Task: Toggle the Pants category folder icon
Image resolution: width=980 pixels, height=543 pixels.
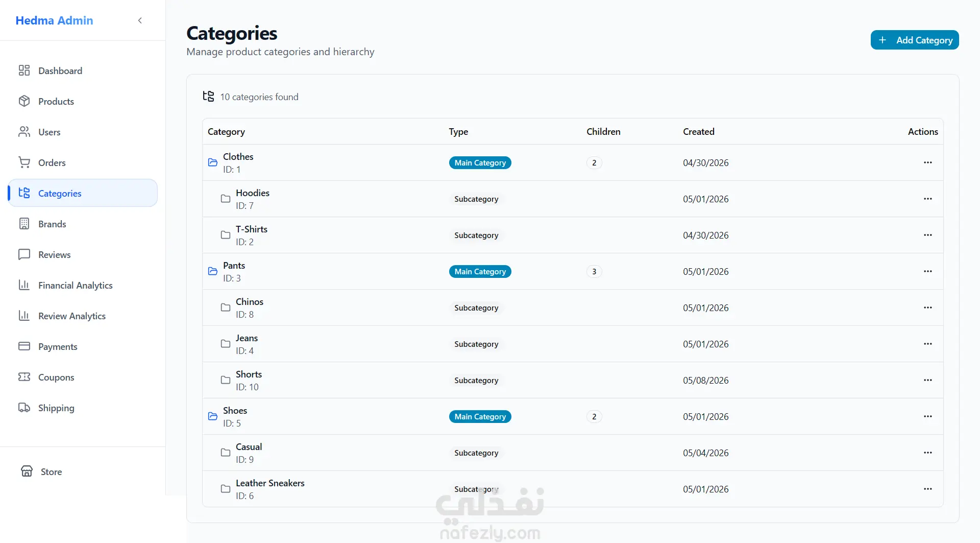Action: (213, 271)
